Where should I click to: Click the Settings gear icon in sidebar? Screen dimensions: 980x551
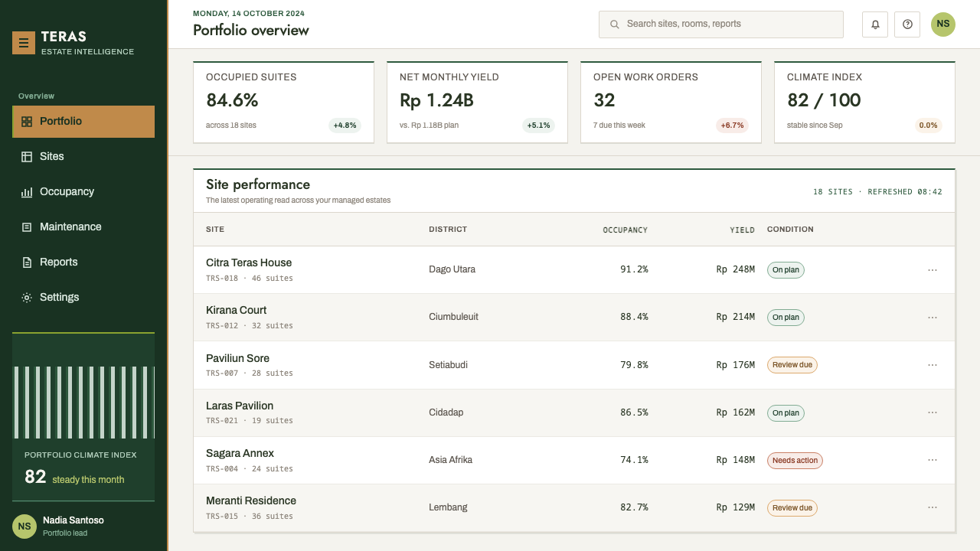(27, 297)
